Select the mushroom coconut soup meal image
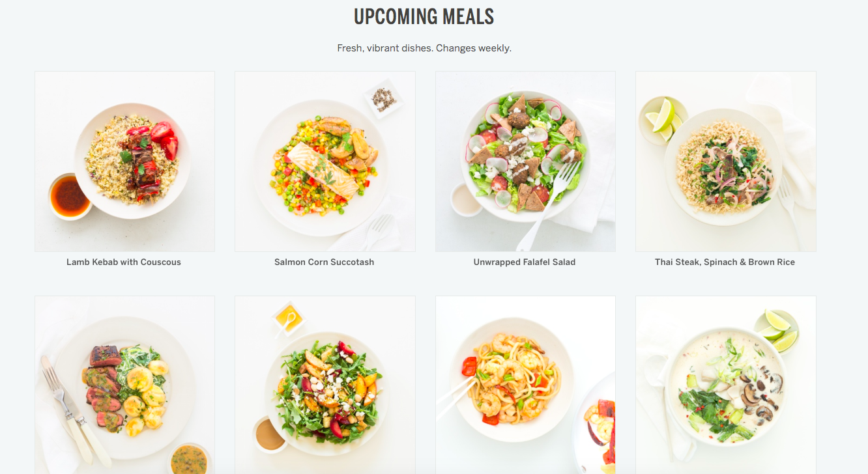This screenshot has width=868, height=474. tap(725, 385)
